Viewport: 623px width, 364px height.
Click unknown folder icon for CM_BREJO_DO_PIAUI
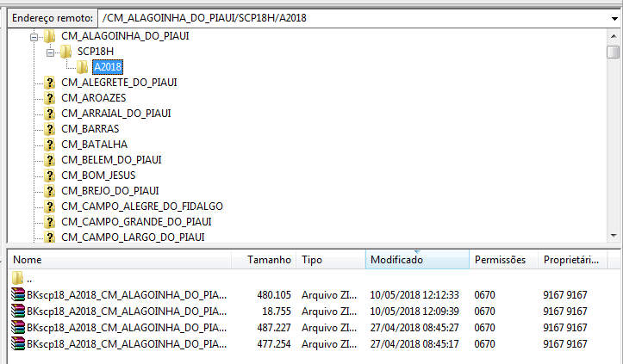50,191
